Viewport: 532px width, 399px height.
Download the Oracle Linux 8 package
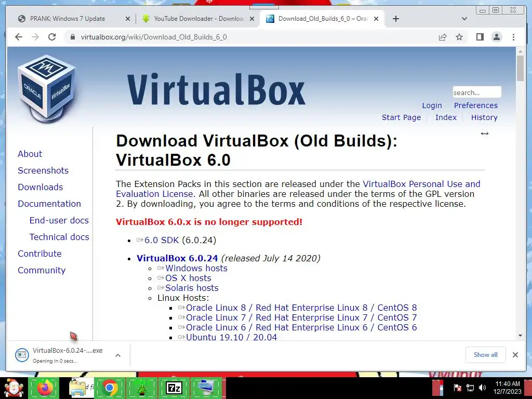tap(301, 308)
